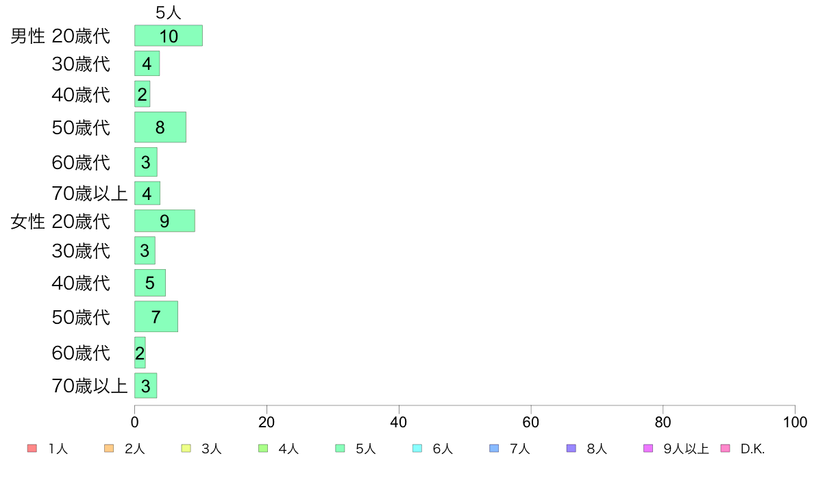Click the 100 tick label on axis
Viewport: 814px width, 504px height.
[x=795, y=423]
